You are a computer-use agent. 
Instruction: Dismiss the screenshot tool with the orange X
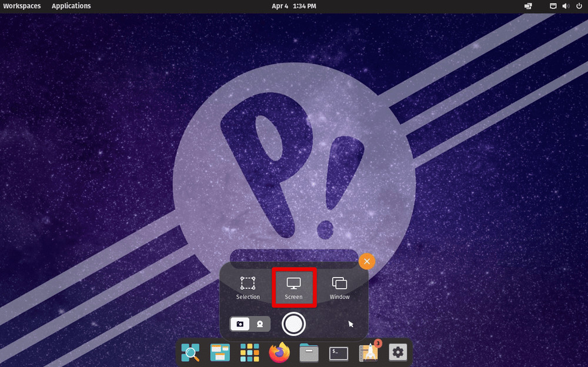pyautogui.click(x=366, y=261)
